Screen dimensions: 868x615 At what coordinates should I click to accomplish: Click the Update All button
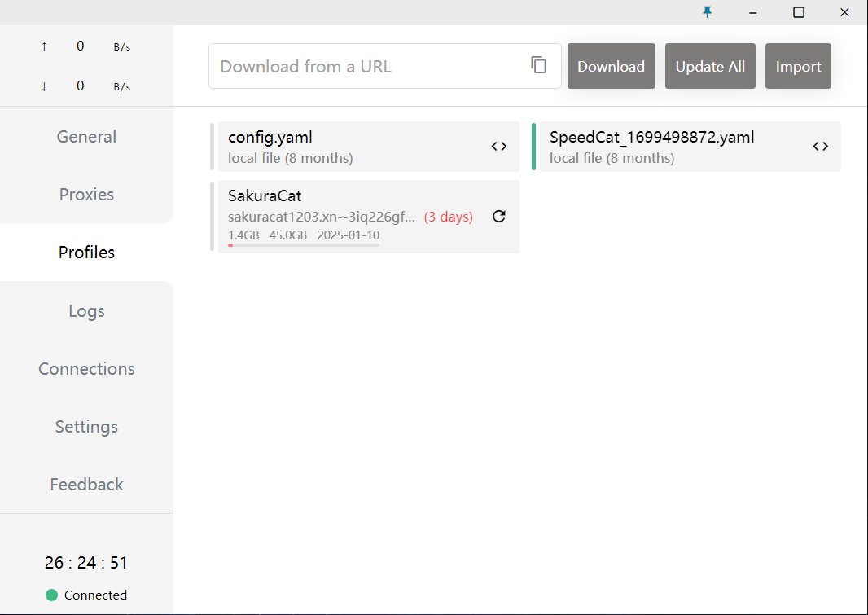click(710, 66)
